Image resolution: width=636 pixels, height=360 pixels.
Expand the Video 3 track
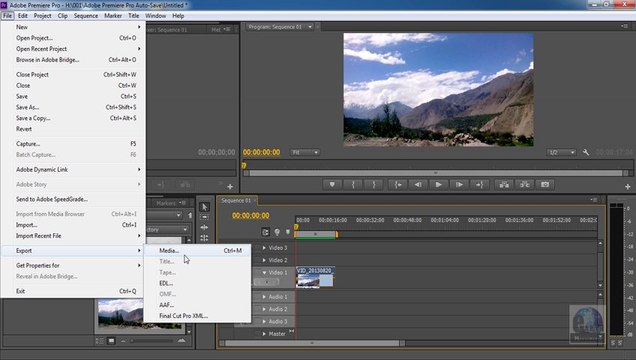[264, 248]
